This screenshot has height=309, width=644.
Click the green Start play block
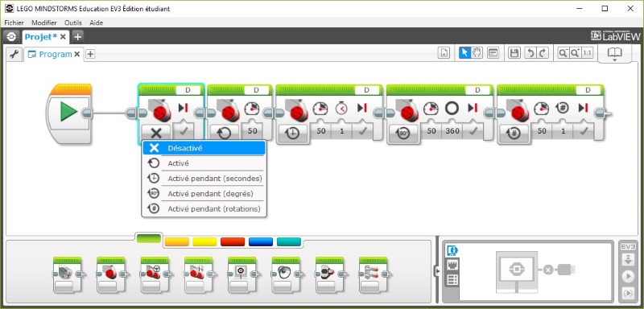(68, 111)
